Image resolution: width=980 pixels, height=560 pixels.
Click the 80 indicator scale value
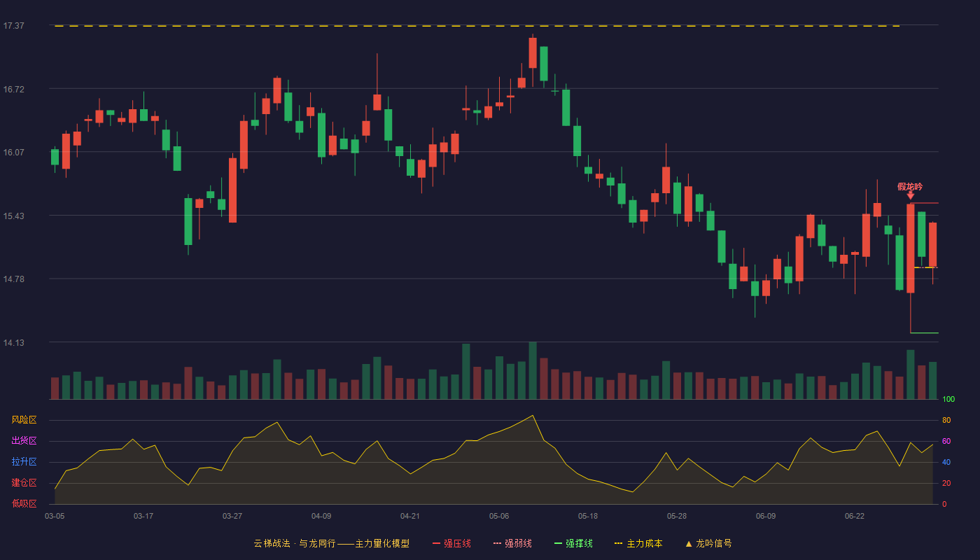(946, 421)
